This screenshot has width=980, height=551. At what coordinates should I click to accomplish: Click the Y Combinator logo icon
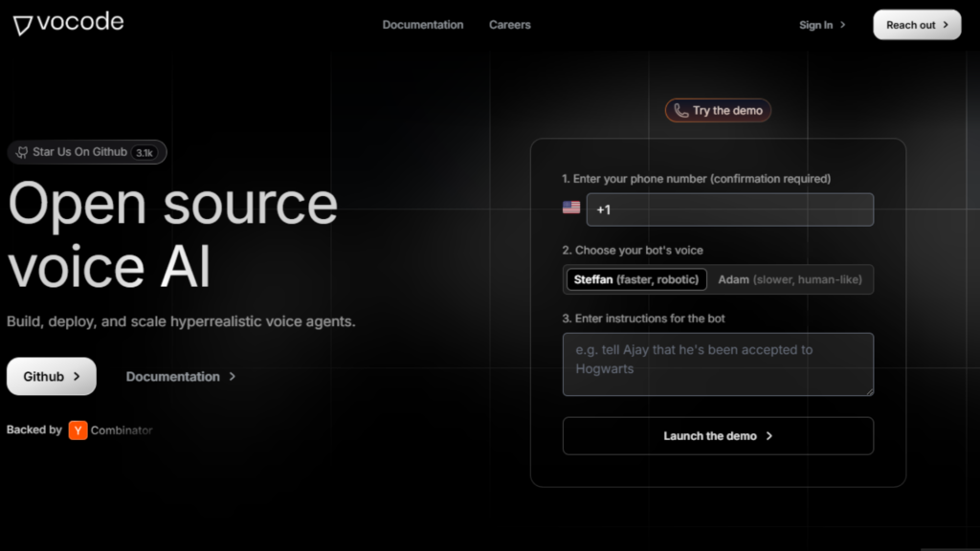(78, 430)
